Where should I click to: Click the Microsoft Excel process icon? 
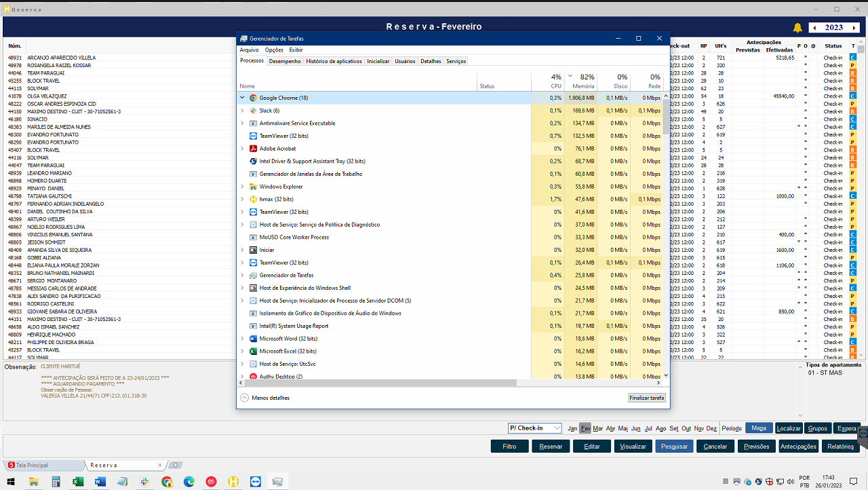pos(253,352)
